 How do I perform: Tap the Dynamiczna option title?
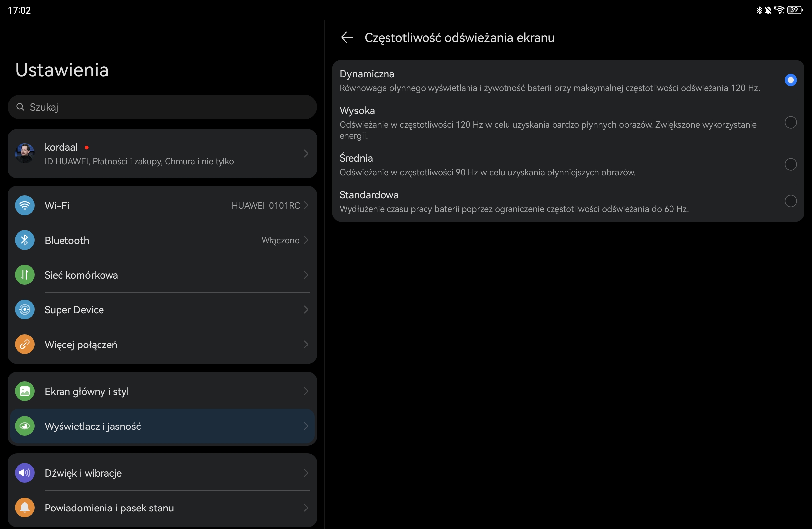click(367, 74)
